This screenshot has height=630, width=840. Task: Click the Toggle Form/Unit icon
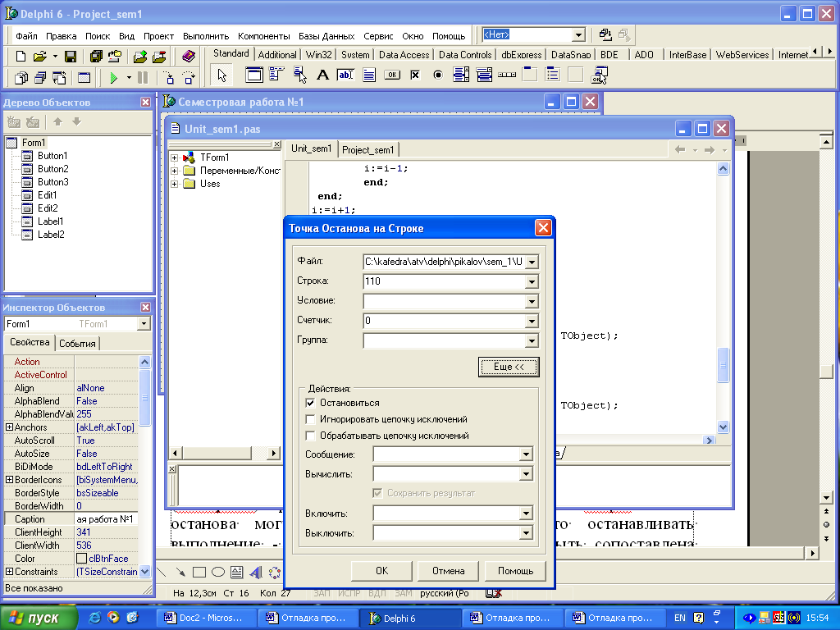[x=59, y=78]
